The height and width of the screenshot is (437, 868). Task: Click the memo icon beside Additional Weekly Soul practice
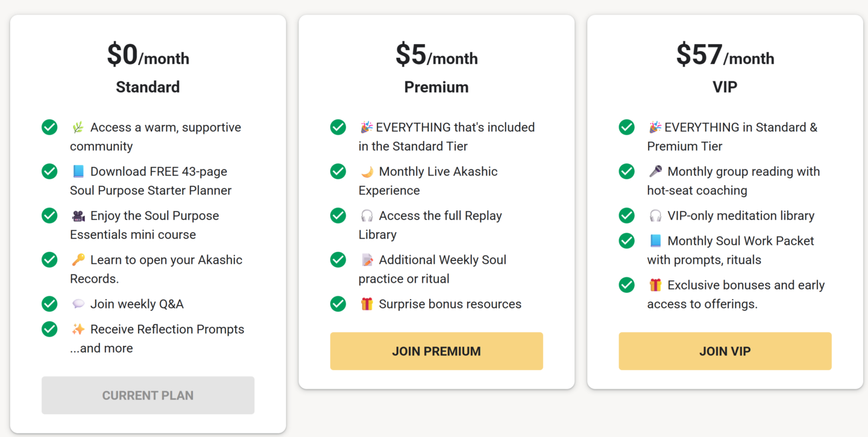pyautogui.click(x=366, y=260)
